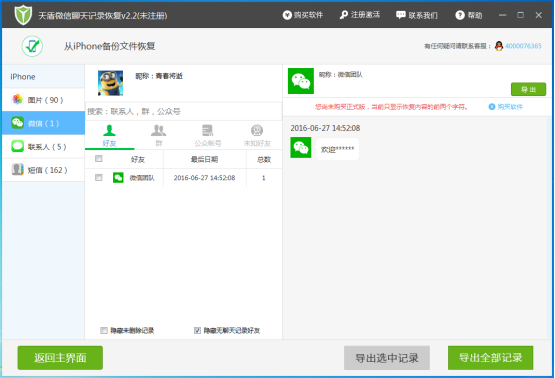Click the minion profile avatar
The image size is (555, 378).
click(110, 83)
